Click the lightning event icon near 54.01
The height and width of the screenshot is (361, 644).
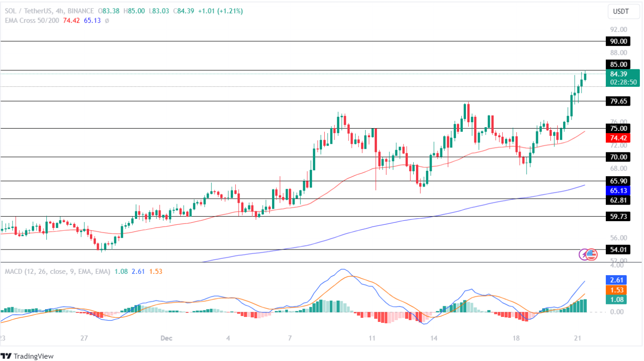pyautogui.click(x=584, y=254)
